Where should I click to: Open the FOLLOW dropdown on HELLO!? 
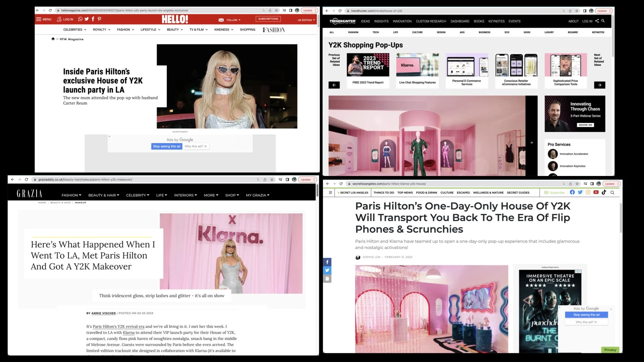coord(233,20)
